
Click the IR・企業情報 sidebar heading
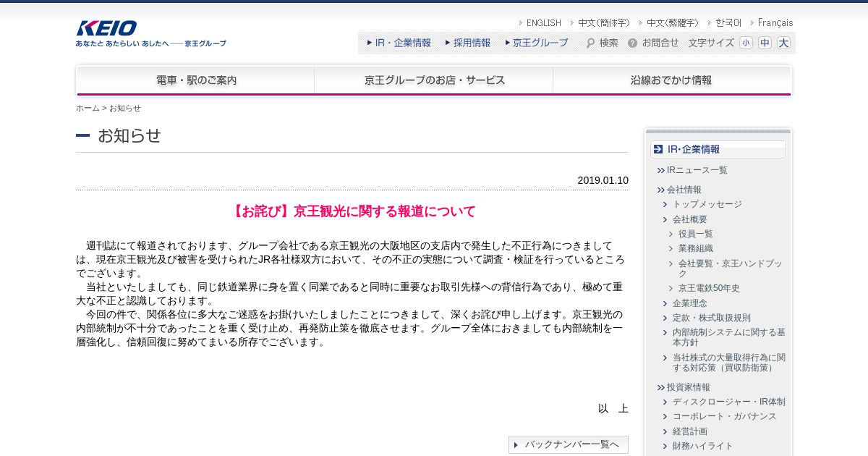pyautogui.click(x=718, y=149)
